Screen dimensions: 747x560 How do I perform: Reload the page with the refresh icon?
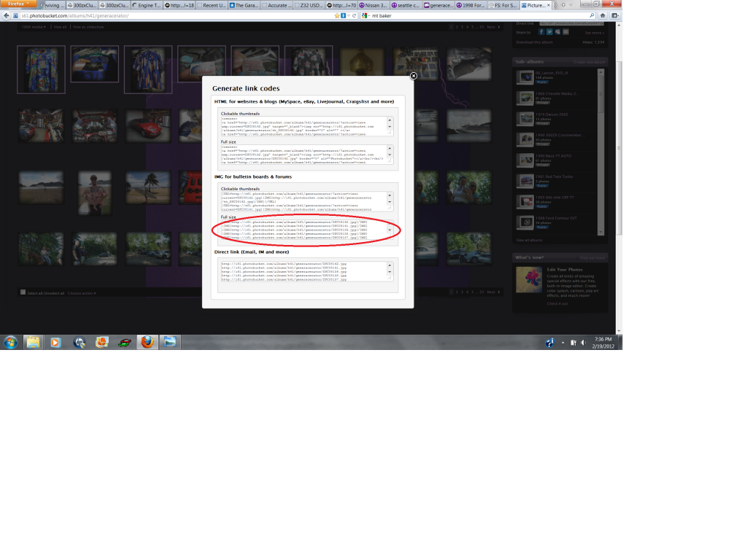pos(354,16)
